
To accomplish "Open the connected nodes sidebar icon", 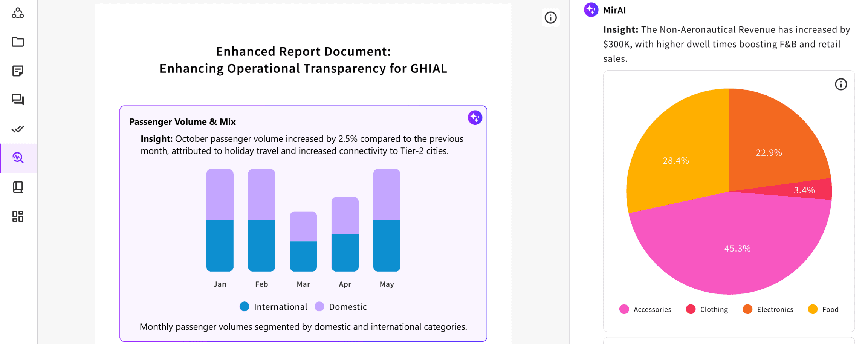I will pos(18,13).
